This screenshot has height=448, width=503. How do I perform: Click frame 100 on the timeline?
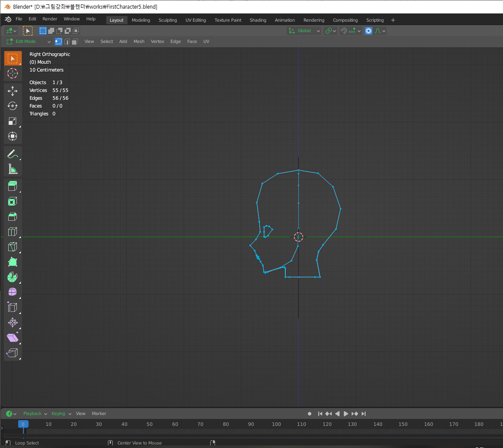276,424
